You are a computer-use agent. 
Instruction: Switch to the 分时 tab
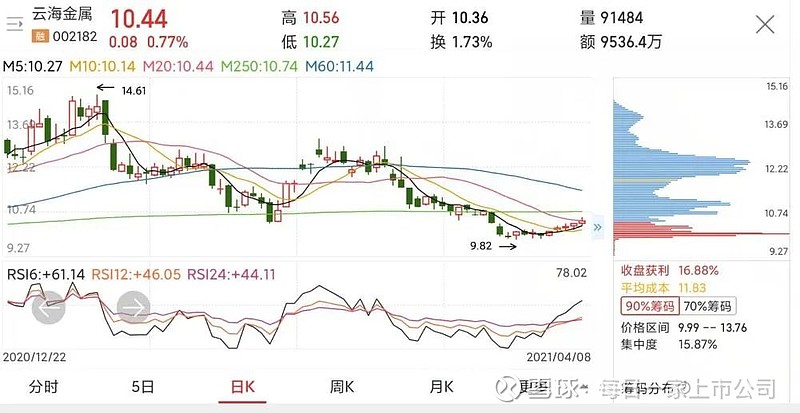[44, 387]
